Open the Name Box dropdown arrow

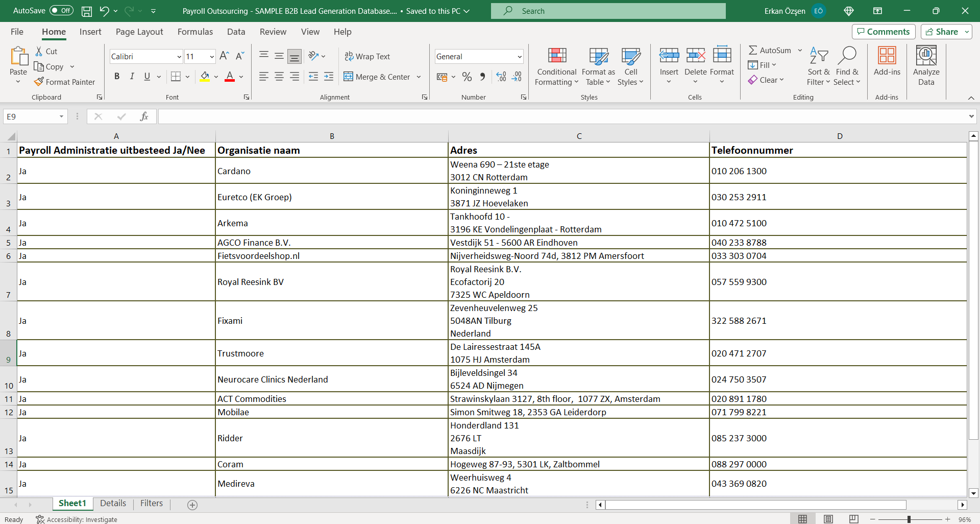click(61, 116)
